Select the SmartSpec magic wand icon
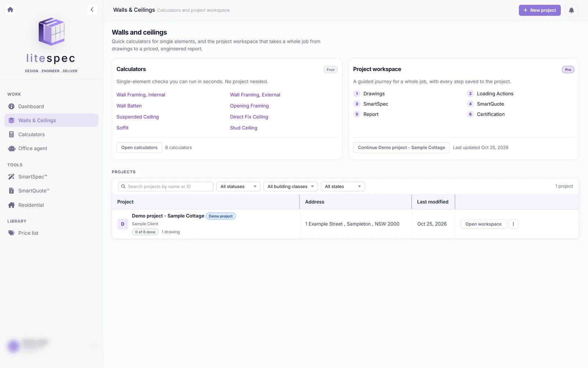 [x=11, y=177]
